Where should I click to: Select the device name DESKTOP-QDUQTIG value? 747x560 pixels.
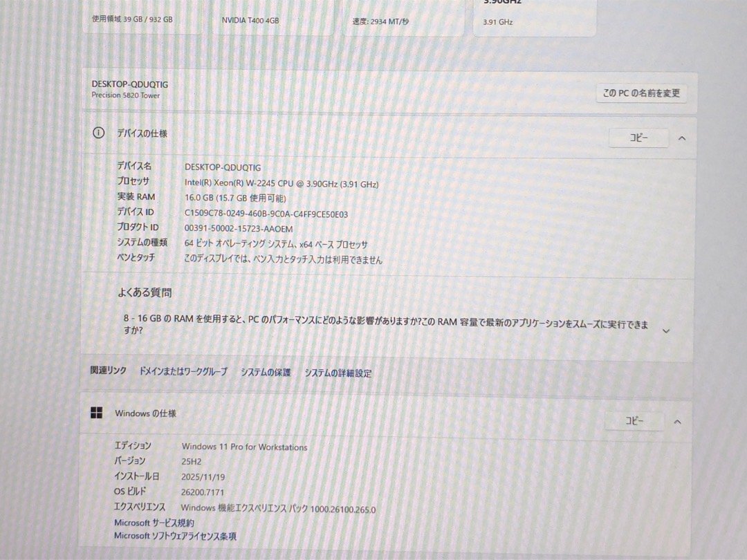(x=223, y=167)
